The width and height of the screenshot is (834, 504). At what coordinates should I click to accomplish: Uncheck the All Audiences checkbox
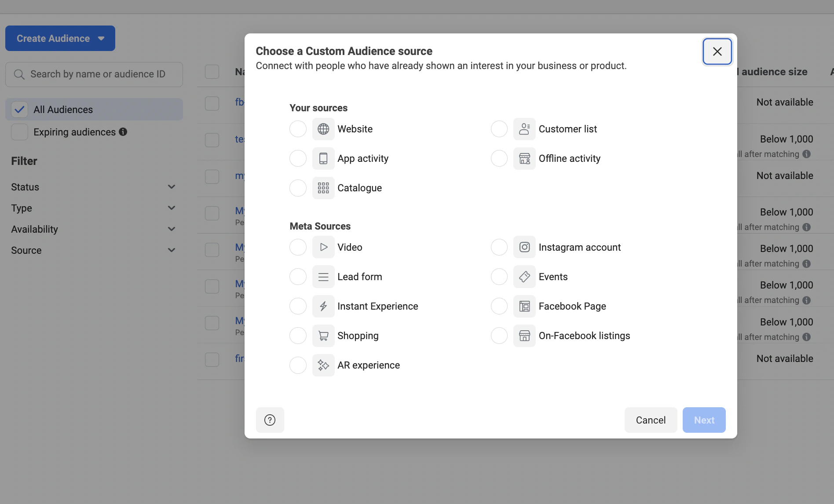19,109
